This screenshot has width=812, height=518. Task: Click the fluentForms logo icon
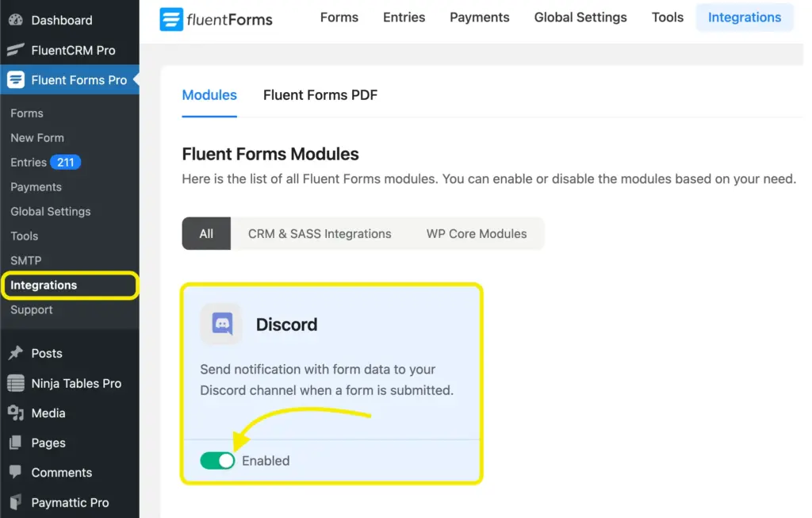coord(171,17)
